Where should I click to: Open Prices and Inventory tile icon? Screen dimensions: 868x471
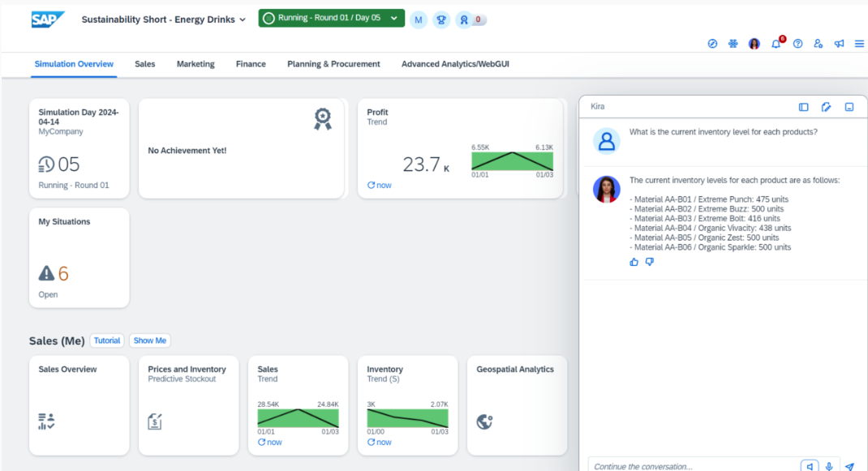(154, 422)
